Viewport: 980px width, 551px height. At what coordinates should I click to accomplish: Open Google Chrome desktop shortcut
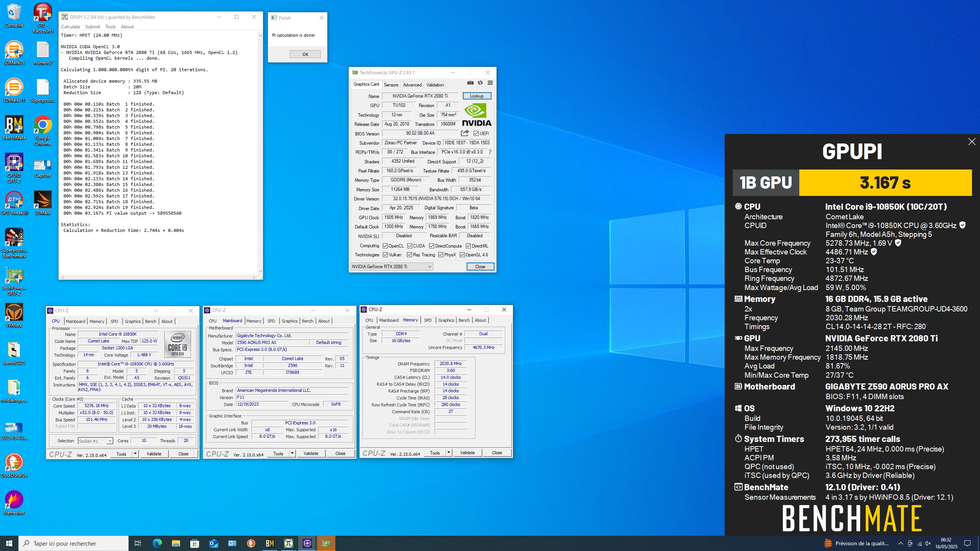(42, 130)
